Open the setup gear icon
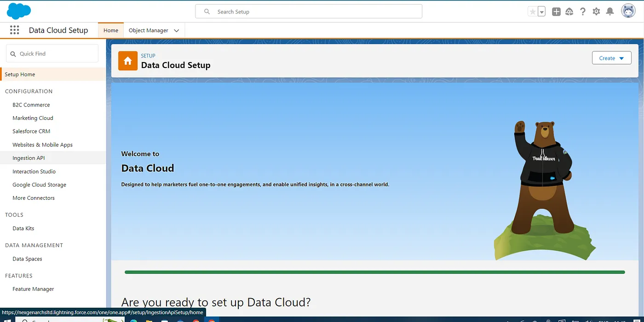The height and width of the screenshot is (322, 644). tap(596, 12)
